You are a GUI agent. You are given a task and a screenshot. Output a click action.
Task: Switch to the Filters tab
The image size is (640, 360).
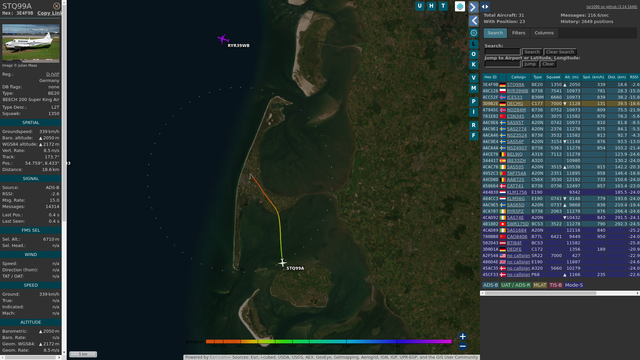(518, 33)
